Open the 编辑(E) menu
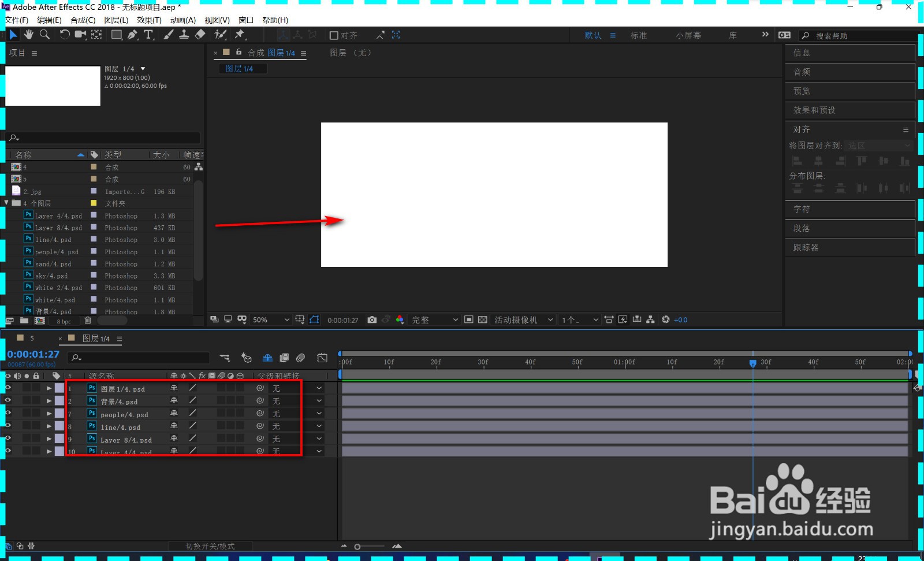 click(49, 20)
